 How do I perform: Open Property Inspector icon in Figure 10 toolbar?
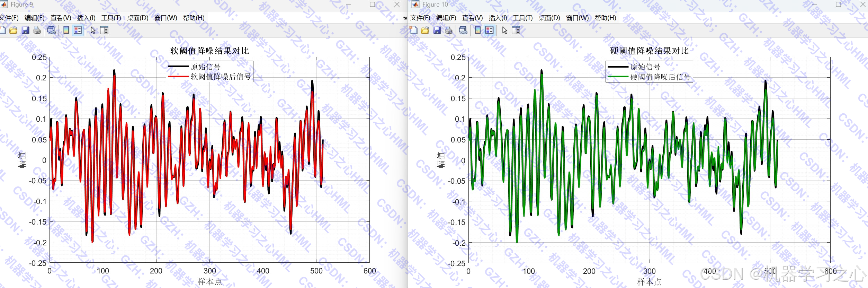click(516, 30)
